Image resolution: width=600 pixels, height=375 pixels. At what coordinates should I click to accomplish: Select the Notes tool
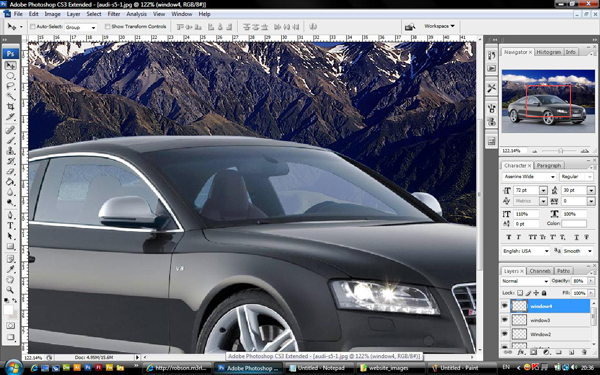[x=10, y=259]
